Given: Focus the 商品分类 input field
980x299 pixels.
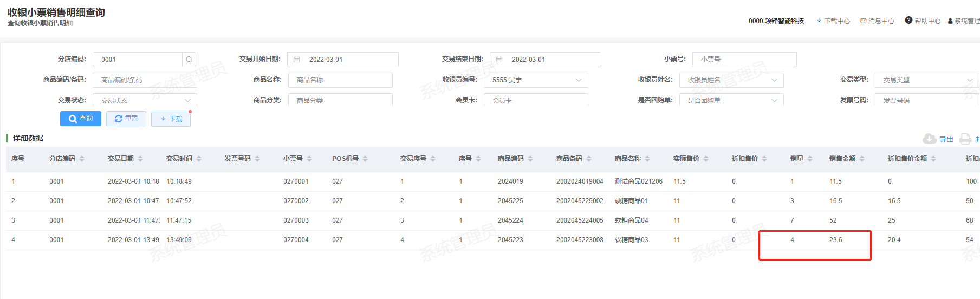Looking at the screenshot, I should click(340, 100).
